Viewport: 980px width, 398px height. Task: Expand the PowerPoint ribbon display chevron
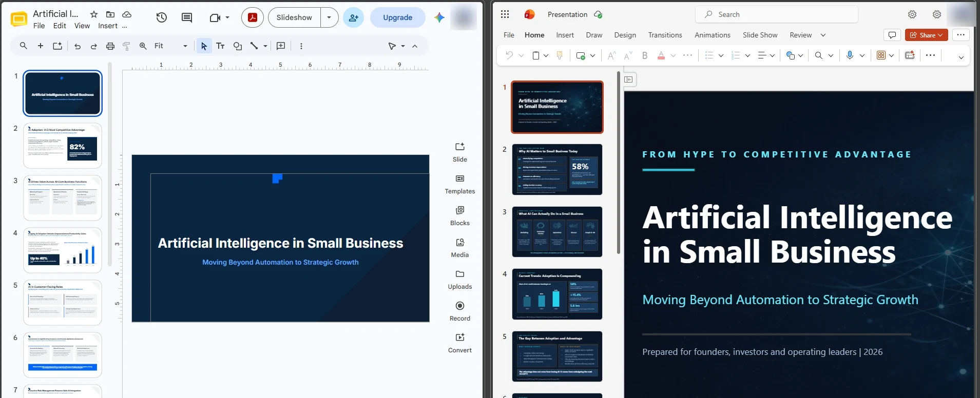click(x=961, y=57)
